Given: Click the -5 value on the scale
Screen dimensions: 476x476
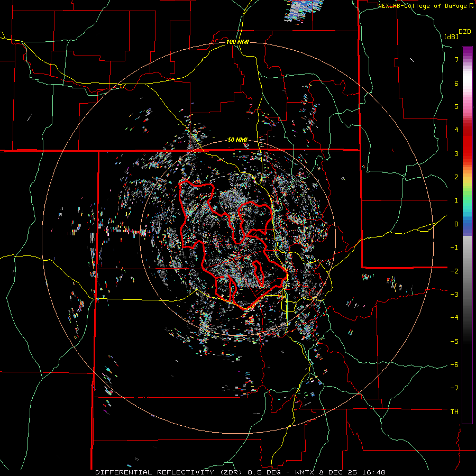Looking at the screenshot, I should [x=454, y=342].
